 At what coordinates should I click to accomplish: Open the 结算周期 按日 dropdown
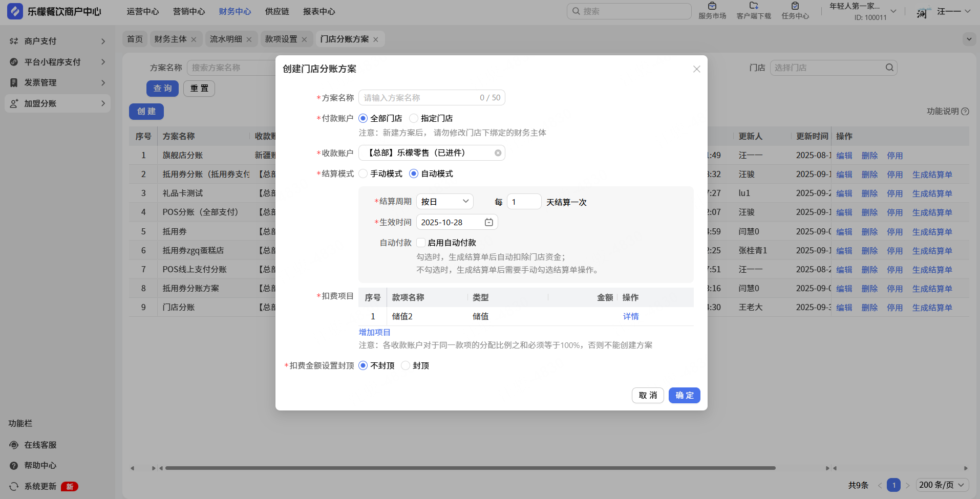click(444, 202)
